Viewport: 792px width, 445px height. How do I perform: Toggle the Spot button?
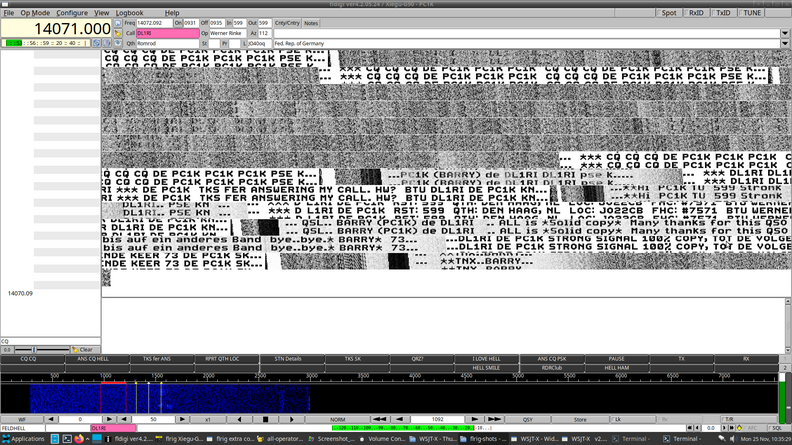click(x=667, y=13)
